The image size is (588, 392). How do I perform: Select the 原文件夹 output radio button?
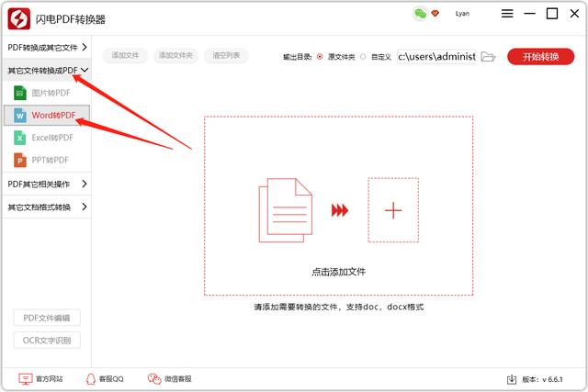pos(320,56)
